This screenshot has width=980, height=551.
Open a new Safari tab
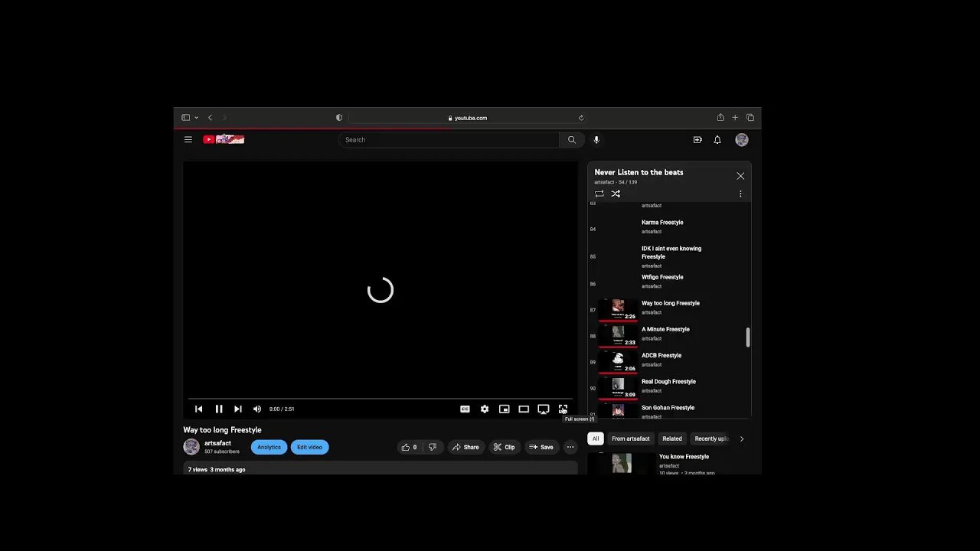(x=735, y=118)
